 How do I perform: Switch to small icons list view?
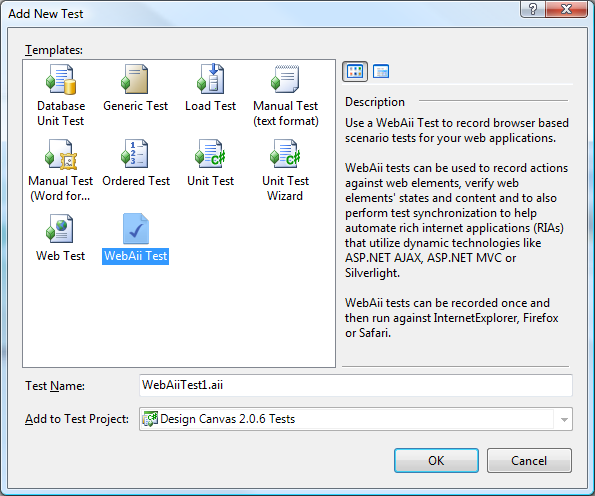(381, 71)
